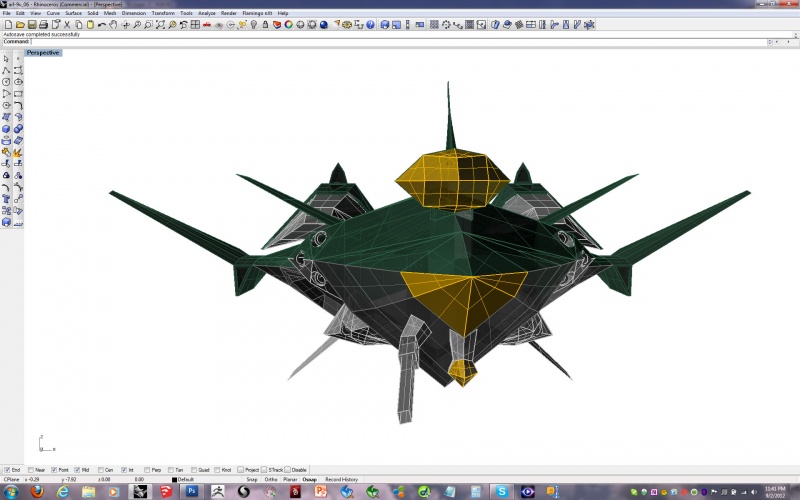Select the Box solid tool in left toolbar
Viewport: 800px width, 500px height.
point(6,129)
